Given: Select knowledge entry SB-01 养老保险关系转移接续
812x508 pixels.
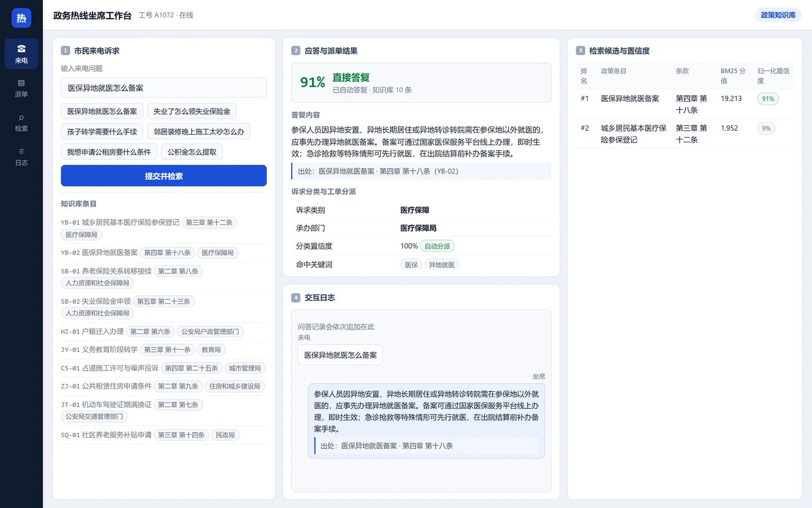Looking at the screenshot, I should [x=164, y=277].
